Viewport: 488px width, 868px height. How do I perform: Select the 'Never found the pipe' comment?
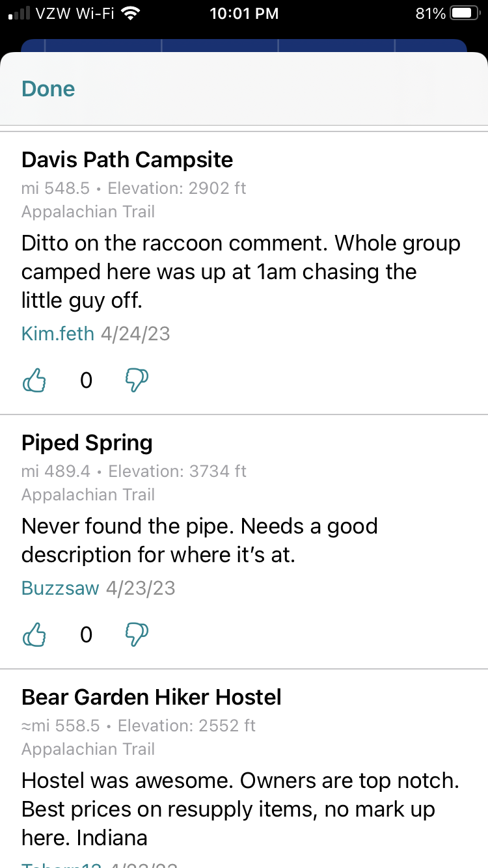point(200,540)
